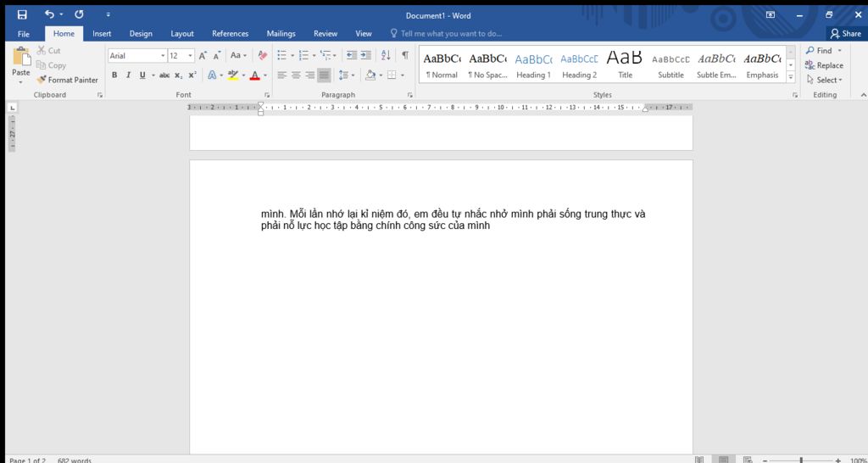Open Text Effects and Typography
Viewport: 868px width, 463px height.
pyautogui.click(x=212, y=75)
